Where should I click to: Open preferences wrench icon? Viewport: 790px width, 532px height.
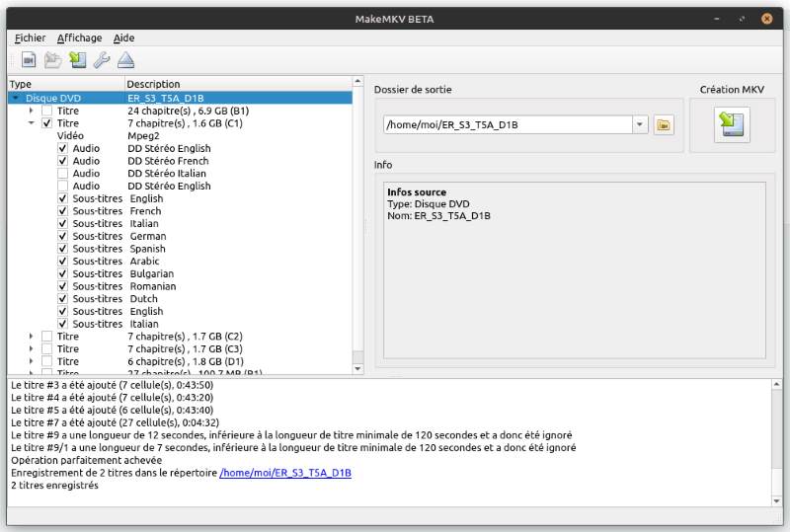(x=102, y=60)
